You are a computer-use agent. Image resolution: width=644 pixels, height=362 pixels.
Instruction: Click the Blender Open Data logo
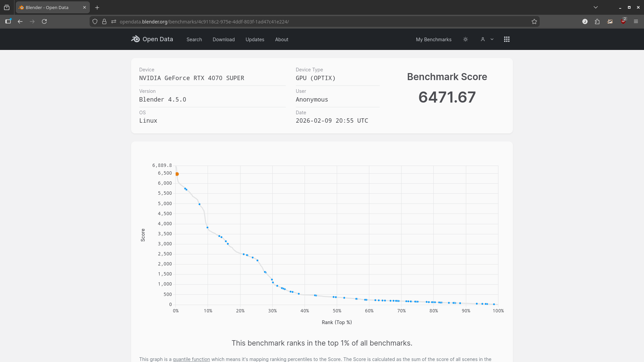pos(152,39)
